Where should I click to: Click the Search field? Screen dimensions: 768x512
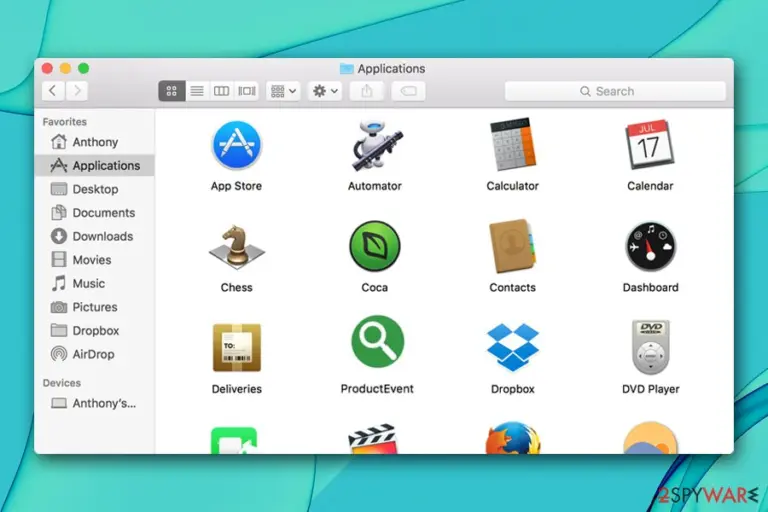615,91
